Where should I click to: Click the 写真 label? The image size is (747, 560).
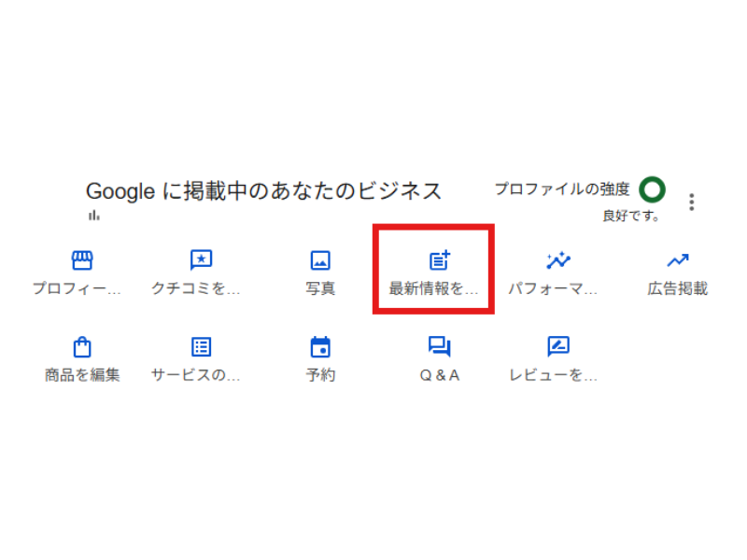(320, 288)
